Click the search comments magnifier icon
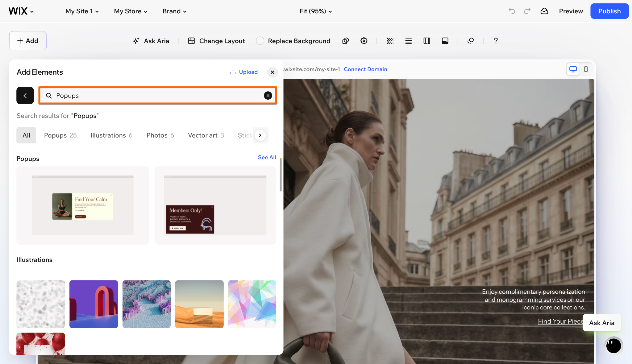This screenshot has width=632, height=364. pos(471,41)
